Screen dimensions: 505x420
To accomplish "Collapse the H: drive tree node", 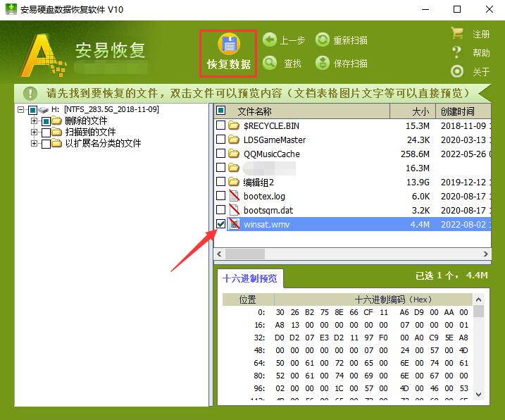I will [x=21, y=110].
